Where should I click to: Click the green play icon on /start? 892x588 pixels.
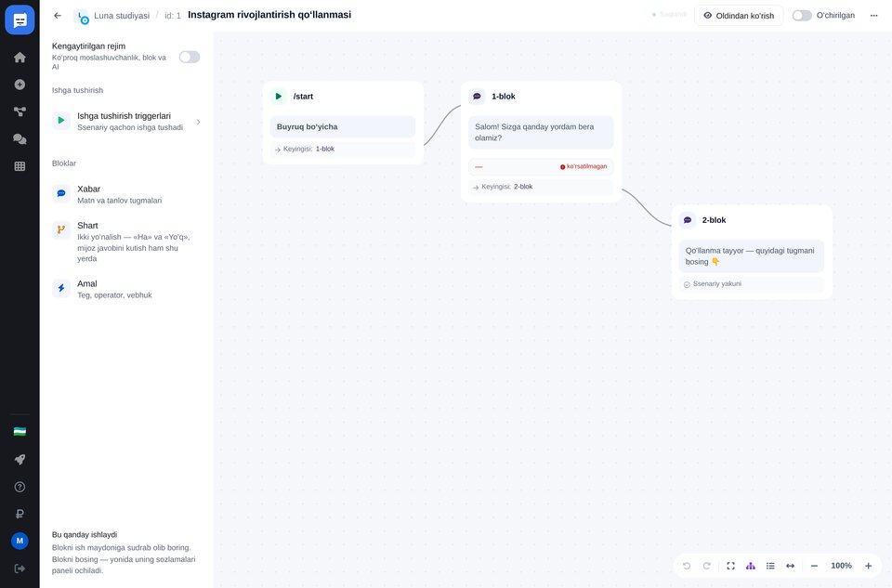(279, 97)
